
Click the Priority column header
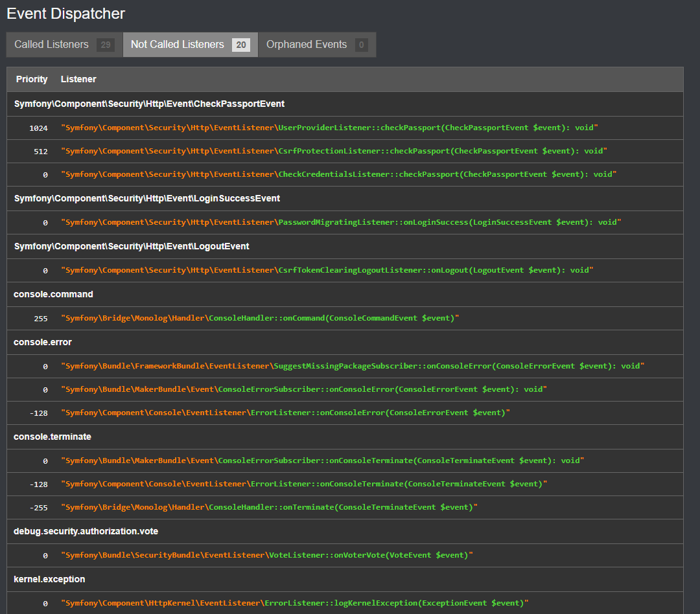click(x=32, y=80)
